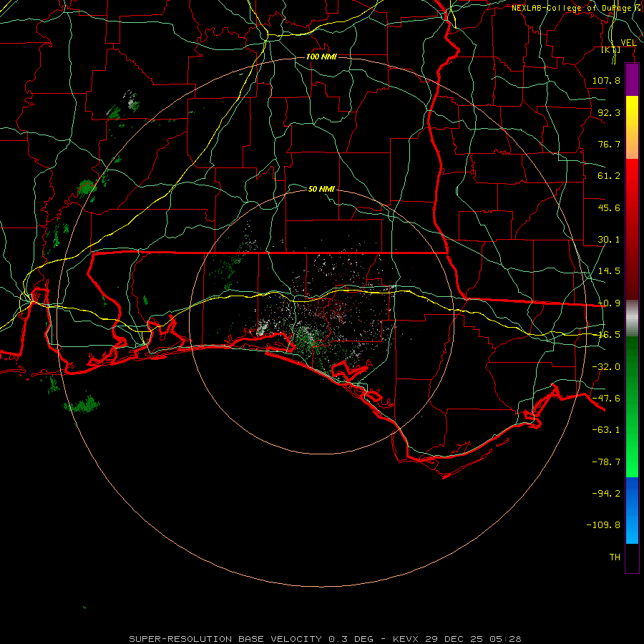
Task: Click the 45.6 velocity scale value
Action: coord(609,208)
